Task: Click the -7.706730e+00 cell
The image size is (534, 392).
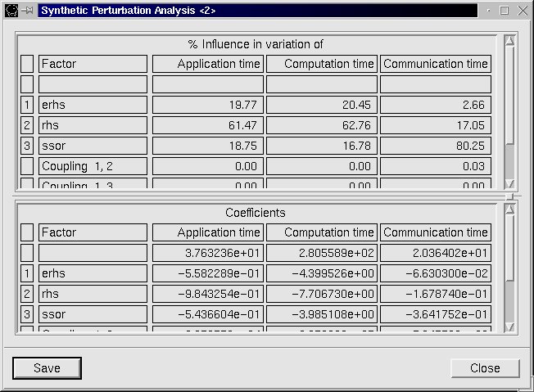Action: coord(322,293)
